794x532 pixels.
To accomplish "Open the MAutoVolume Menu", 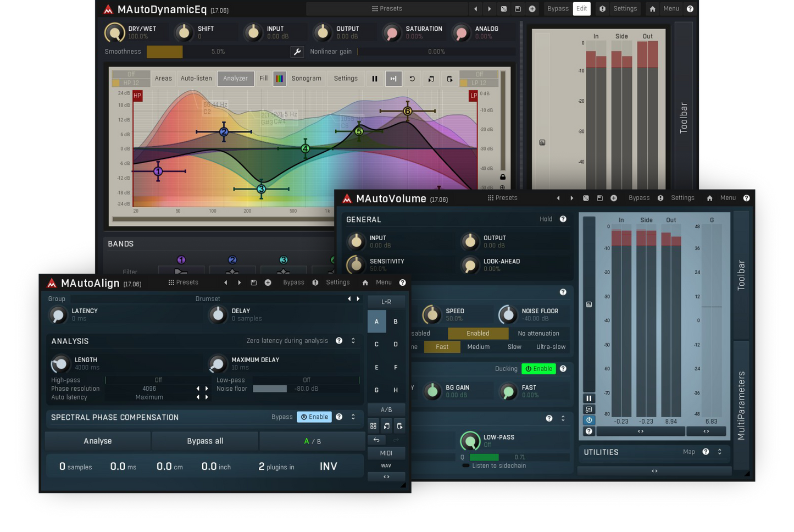I will point(728,198).
